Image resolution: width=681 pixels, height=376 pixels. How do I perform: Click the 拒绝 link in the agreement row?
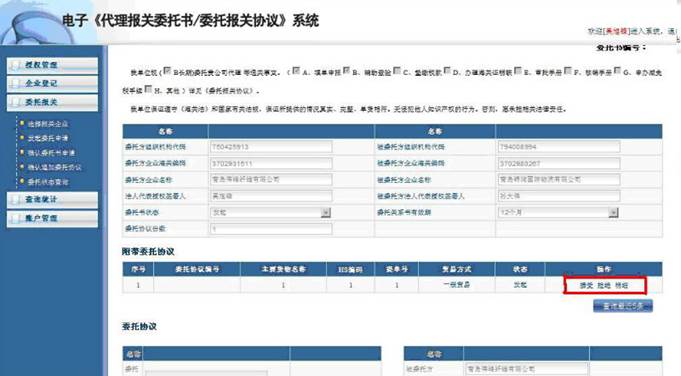(604, 285)
